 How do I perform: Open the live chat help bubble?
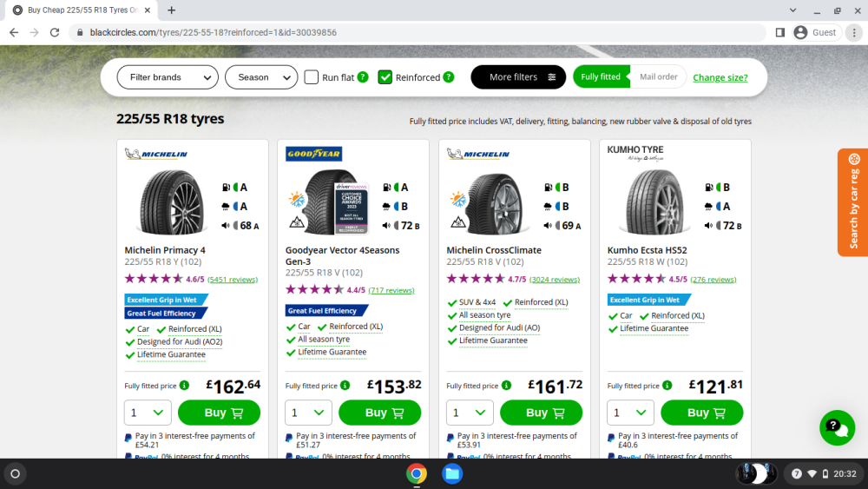point(837,427)
